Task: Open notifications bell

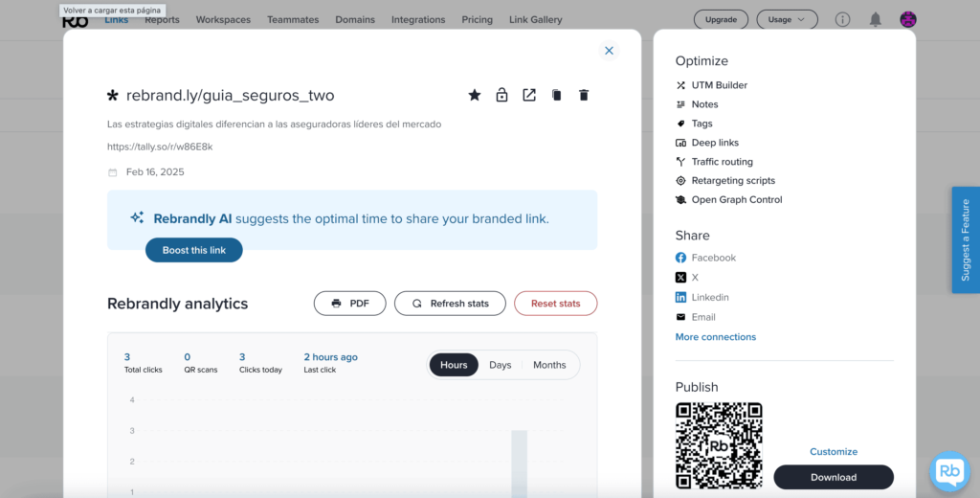Action: (876, 19)
